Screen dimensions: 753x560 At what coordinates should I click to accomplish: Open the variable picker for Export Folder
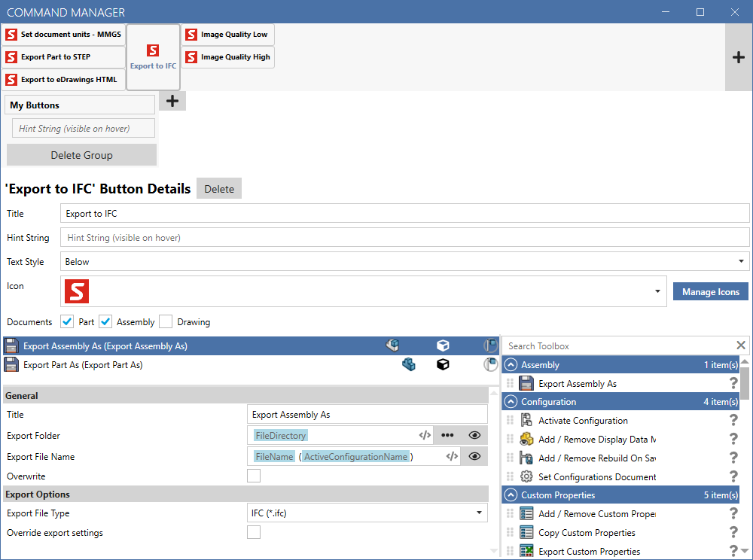coord(425,435)
